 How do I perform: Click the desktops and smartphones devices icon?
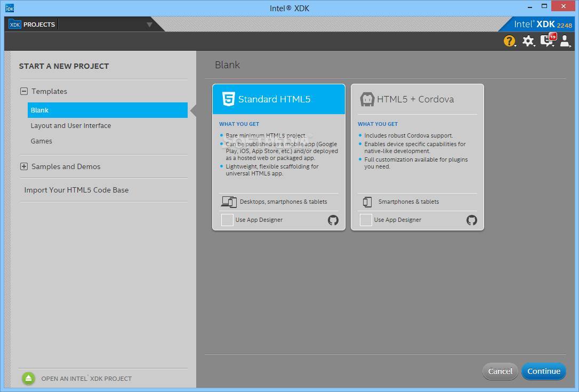pyautogui.click(x=229, y=202)
